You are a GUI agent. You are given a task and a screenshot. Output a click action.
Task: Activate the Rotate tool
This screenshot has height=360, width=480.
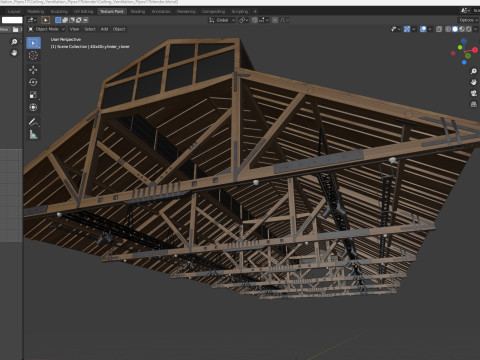pyautogui.click(x=33, y=82)
